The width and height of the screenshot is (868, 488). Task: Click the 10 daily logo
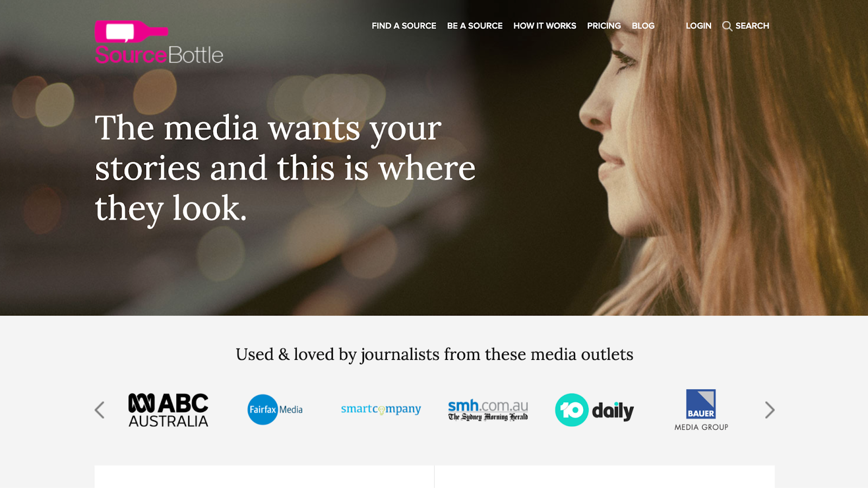click(x=594, y=410)
